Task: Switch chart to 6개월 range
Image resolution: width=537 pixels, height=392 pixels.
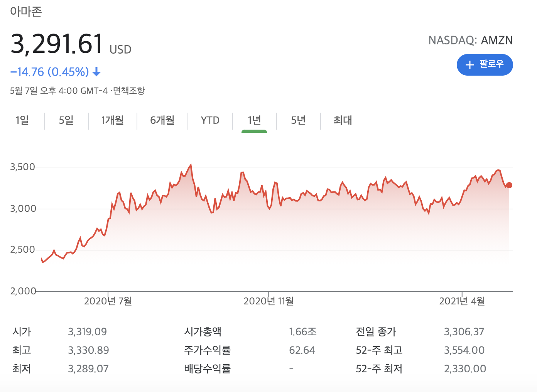Action: [x=162, y=120]
